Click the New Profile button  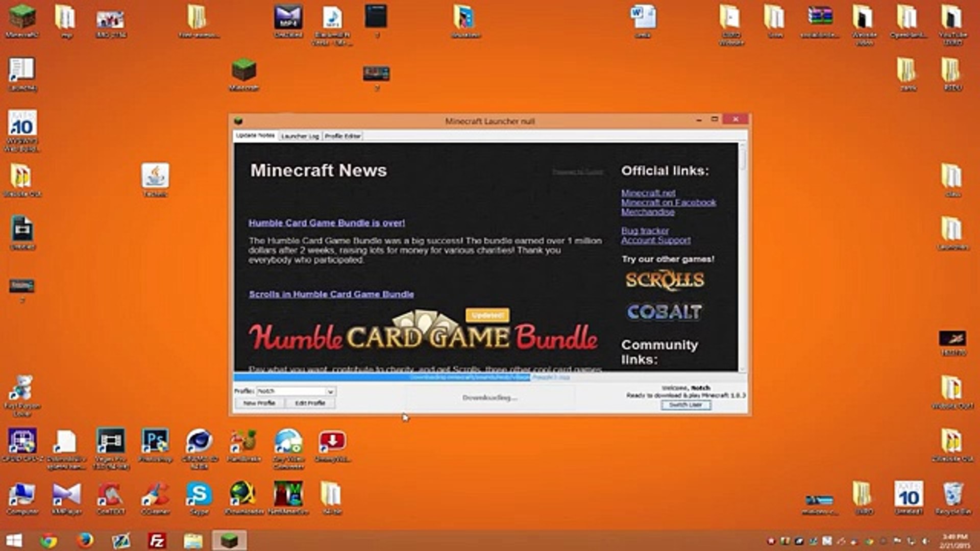pyautogui.click(x=259, y=403)
